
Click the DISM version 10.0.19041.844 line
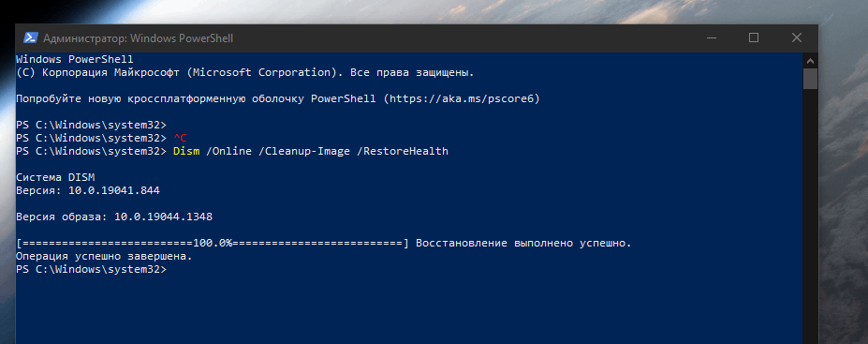[87, 190]
